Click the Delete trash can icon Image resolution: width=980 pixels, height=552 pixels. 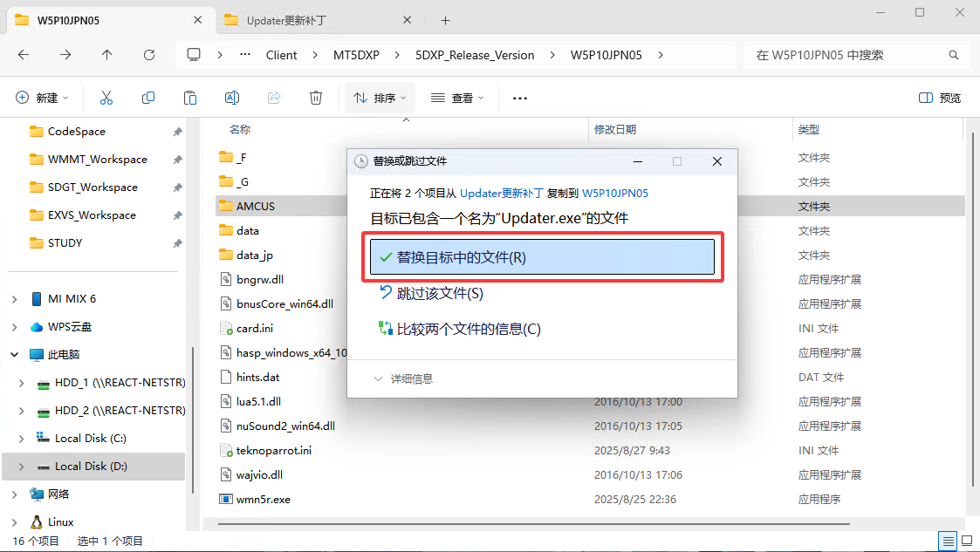(316, 98)
